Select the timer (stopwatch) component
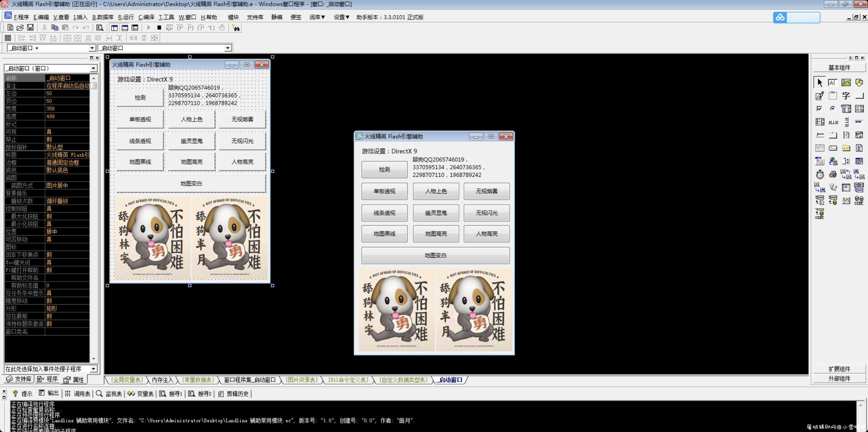868x432 pixels. [820, 174]
